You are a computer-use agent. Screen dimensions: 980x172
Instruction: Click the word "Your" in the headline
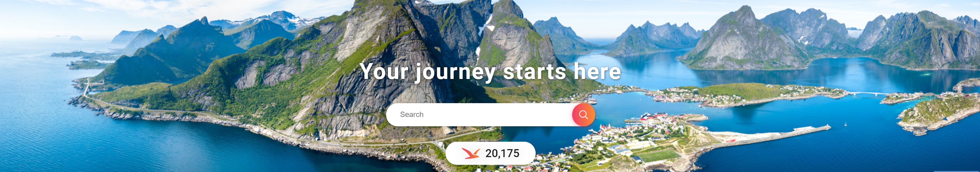(384, 71)
